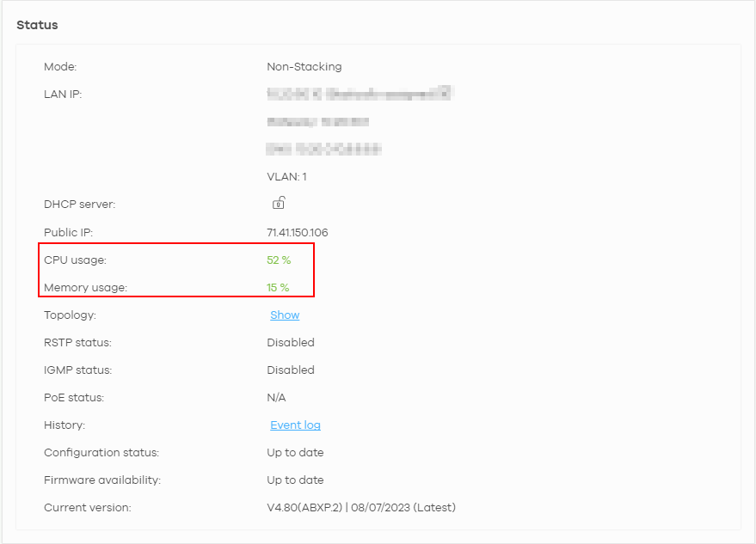
Task: Click the Configuration status Up to date value
Action: (295, 453)
